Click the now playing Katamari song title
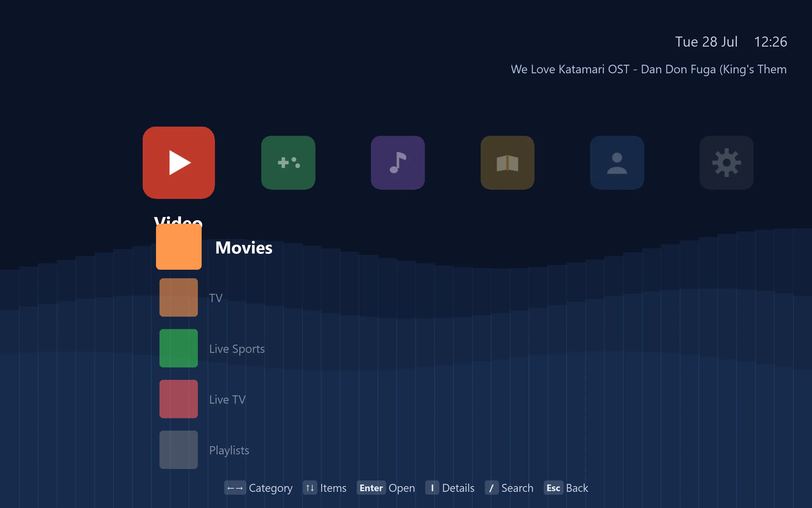812x508 pixels. click(x=648, y=69)
